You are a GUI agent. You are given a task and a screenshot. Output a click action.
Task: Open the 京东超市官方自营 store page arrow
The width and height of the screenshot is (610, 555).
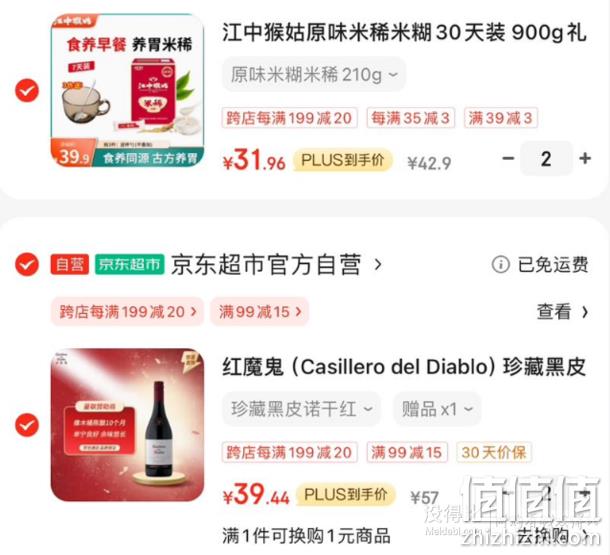tap(378, 265)
